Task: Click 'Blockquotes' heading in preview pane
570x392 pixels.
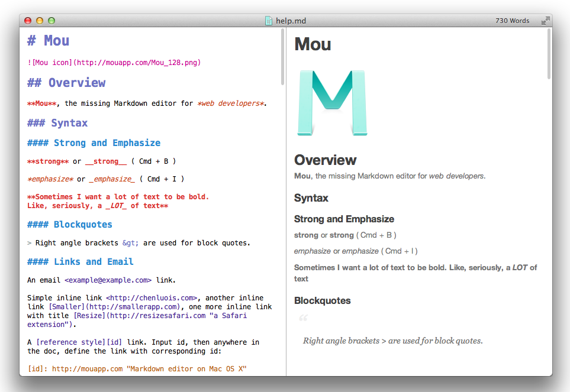Action: pyautogui.click(x=323, y=300)
